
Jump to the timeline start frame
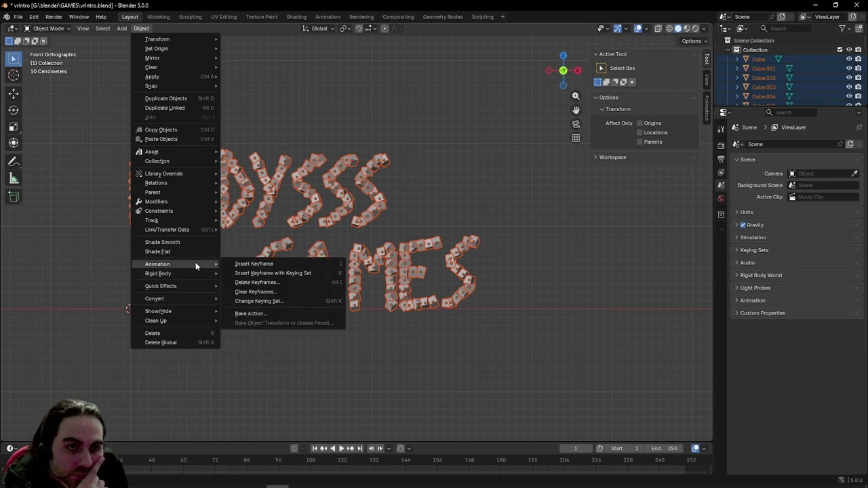[x=315, y=448]
